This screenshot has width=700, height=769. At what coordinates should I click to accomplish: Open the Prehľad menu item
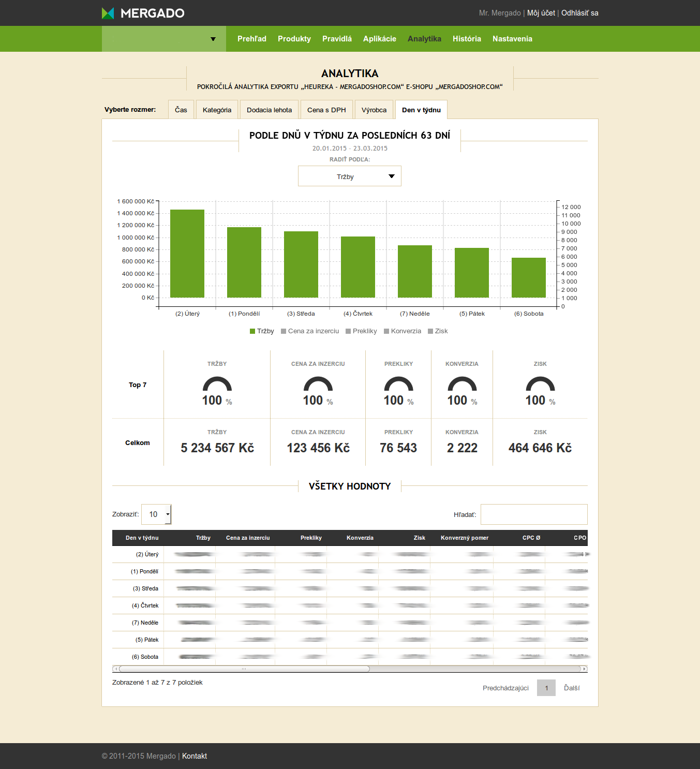click(x=252, y=39)
